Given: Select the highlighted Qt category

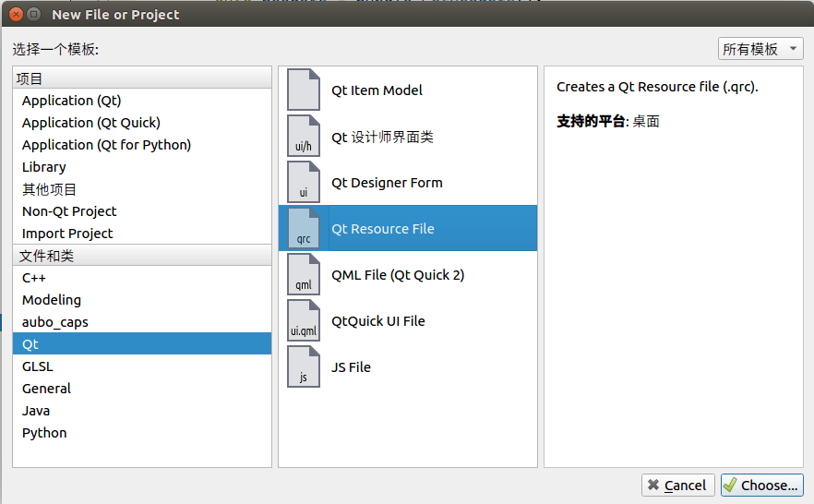Looking at the screenshot, I should point(142,343).
